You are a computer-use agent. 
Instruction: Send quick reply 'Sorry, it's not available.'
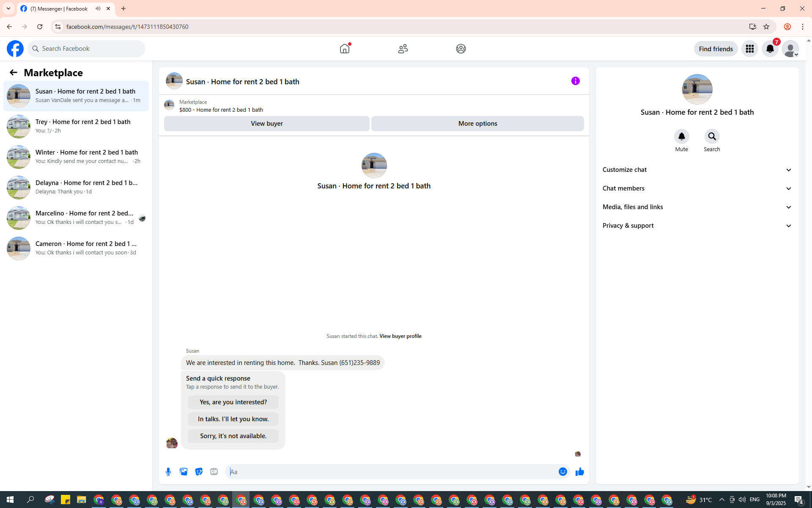point(233,436)
